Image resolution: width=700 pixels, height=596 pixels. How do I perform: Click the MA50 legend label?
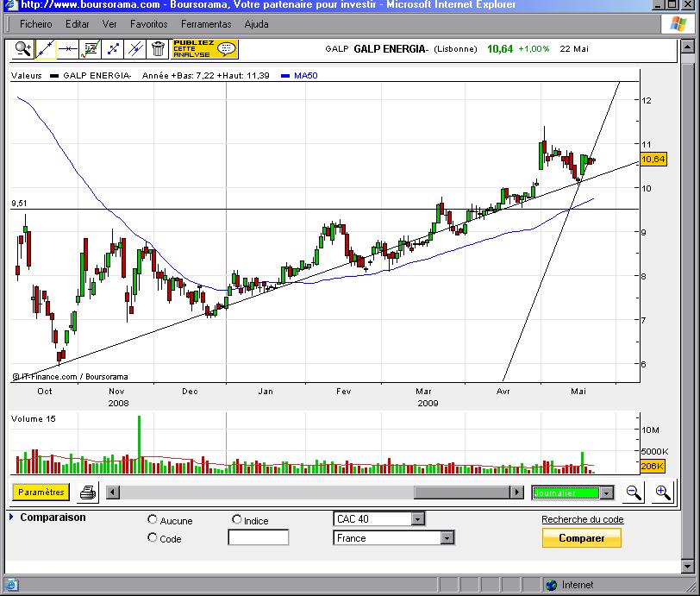click(306, 76)
